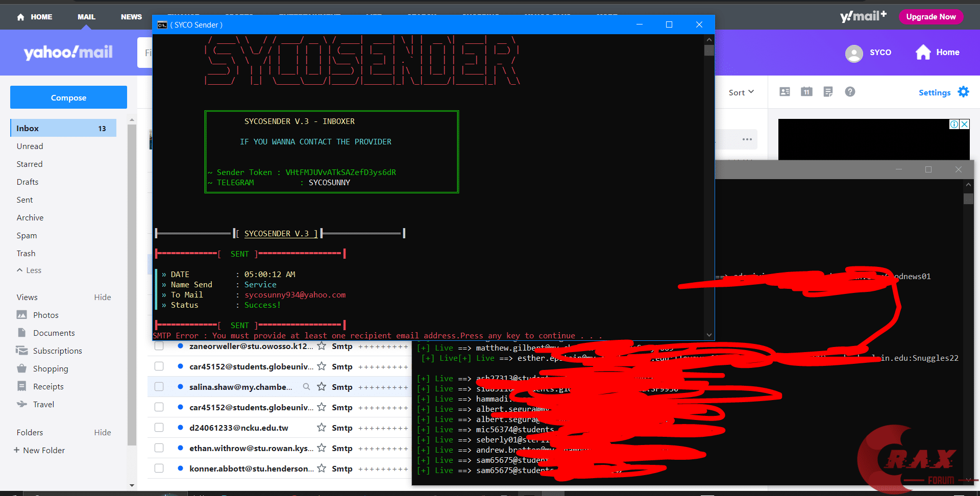Open the Drafts folder
The height and width of the screenshot is (496, 980).
28,182
